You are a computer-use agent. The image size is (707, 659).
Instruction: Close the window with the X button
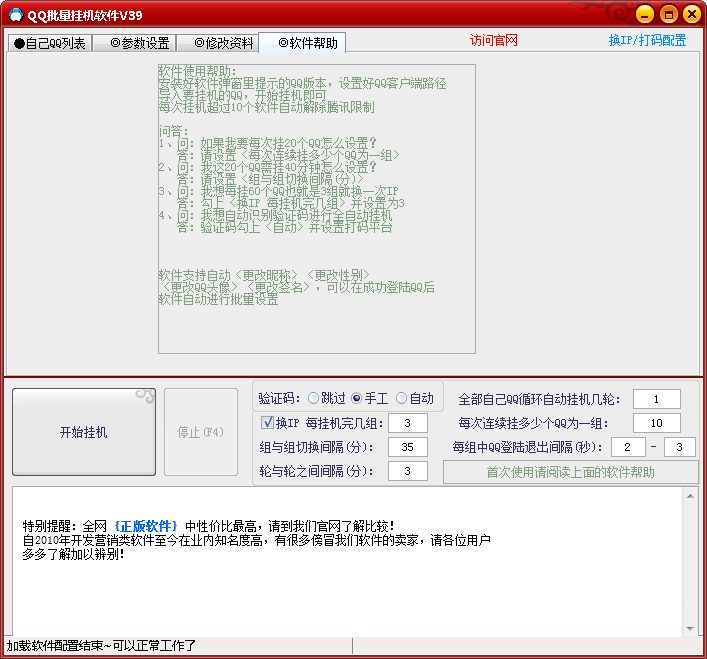tap(692, 14)
